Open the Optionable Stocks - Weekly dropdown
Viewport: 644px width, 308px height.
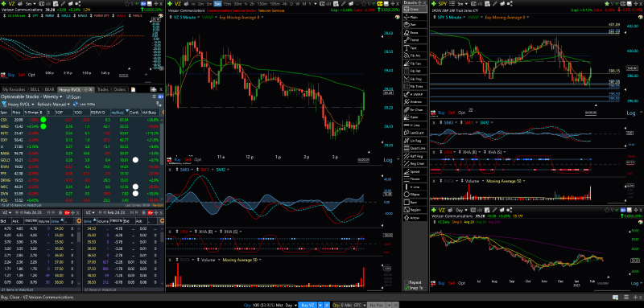click(x=31, y=97)
